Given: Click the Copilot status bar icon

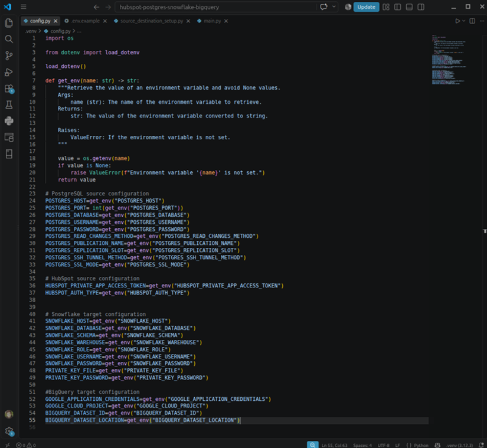Looking at the screenshot, I should tap(437, 445).
